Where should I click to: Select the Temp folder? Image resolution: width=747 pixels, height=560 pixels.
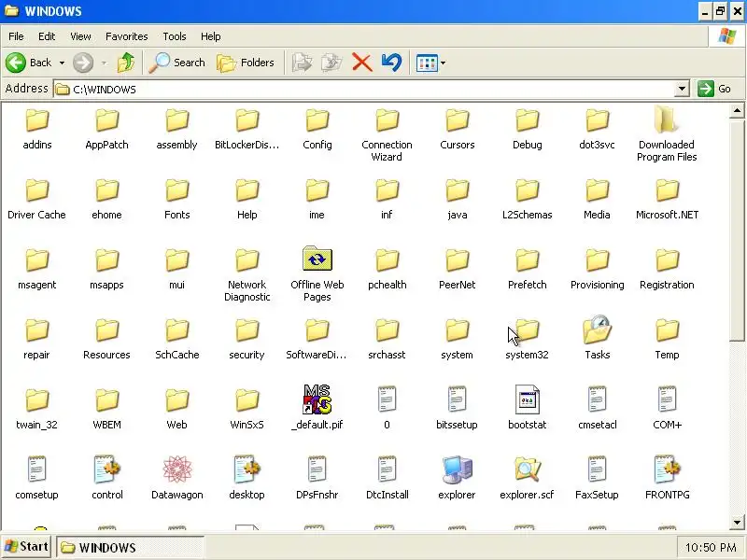(667, 339)
